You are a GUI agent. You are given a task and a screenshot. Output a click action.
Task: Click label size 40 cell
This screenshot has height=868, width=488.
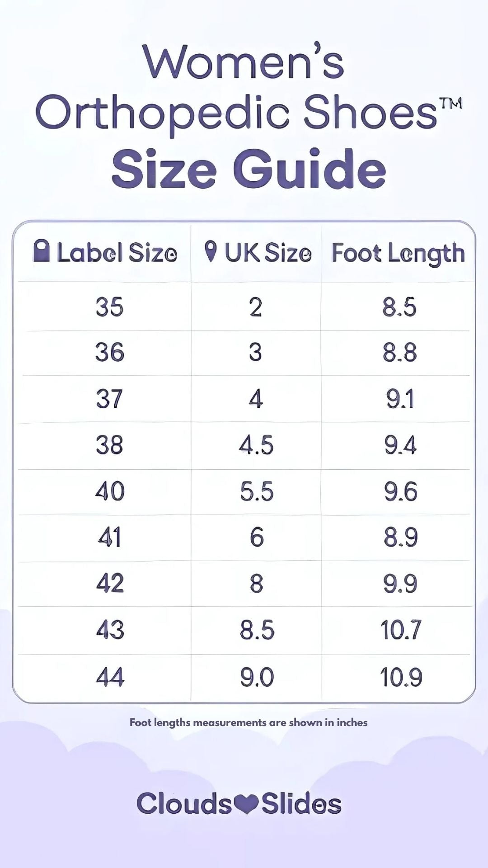click(110, 491)
